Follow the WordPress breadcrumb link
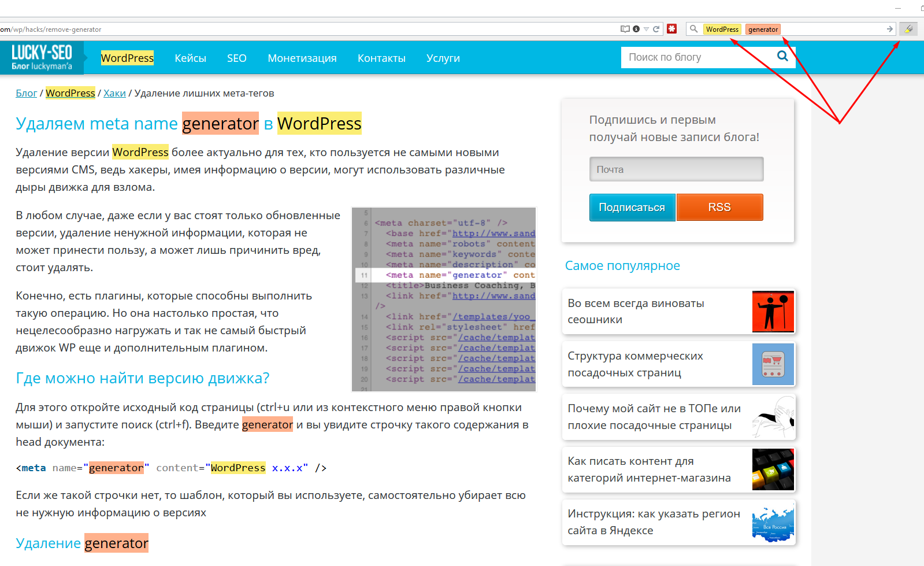Image resolution: width=924 pixels, height=566 pixels. (x=70, y=93)
